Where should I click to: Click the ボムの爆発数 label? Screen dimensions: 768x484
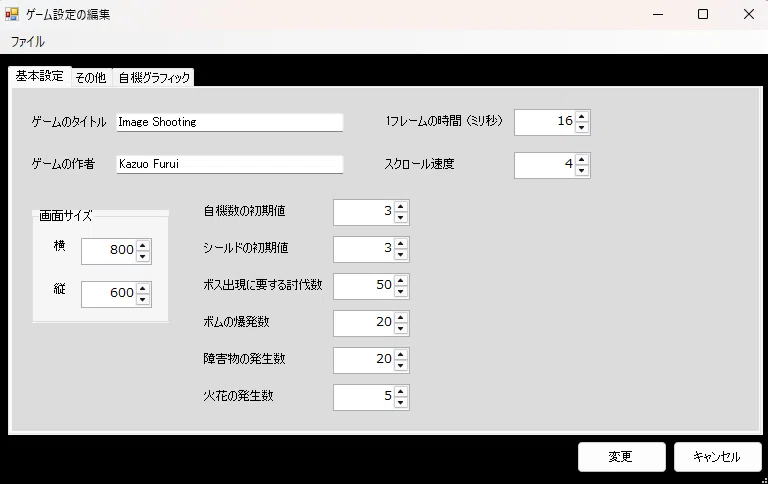(x=236, y=322)
